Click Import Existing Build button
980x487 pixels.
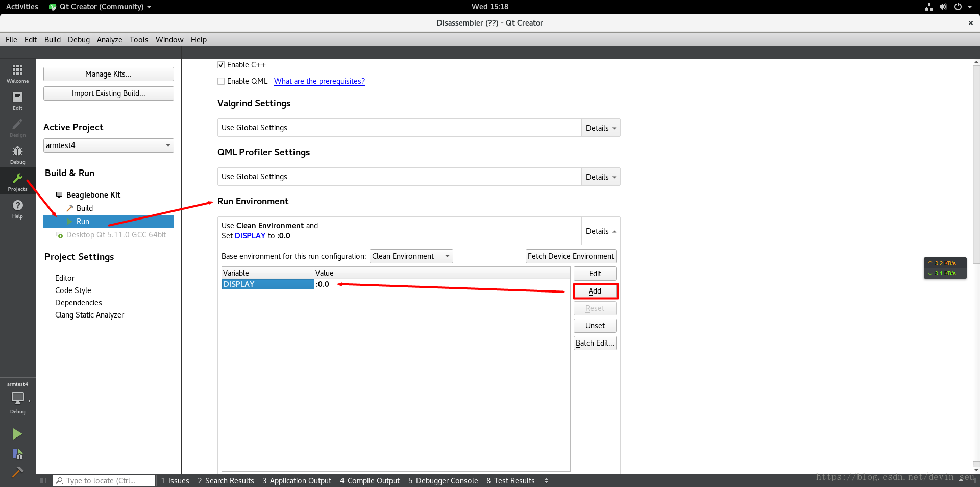click(x=108, y=93)
